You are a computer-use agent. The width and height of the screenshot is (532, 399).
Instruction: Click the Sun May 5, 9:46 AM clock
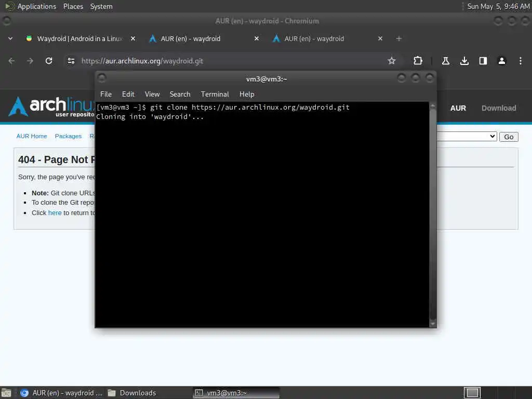[498, 6]
